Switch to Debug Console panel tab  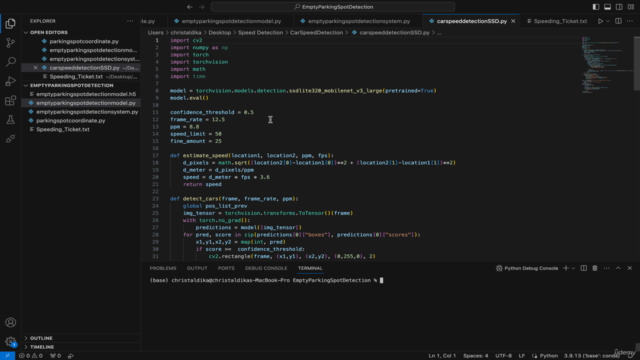(266, 268)
